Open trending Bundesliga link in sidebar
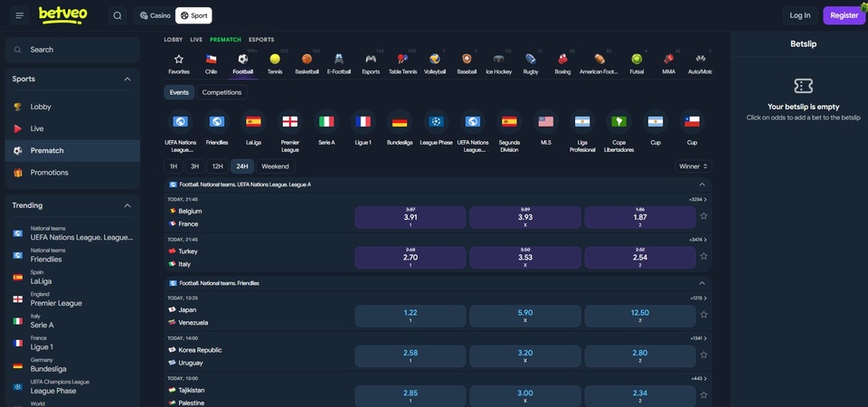The image size is (868, 407). [72, 364]
